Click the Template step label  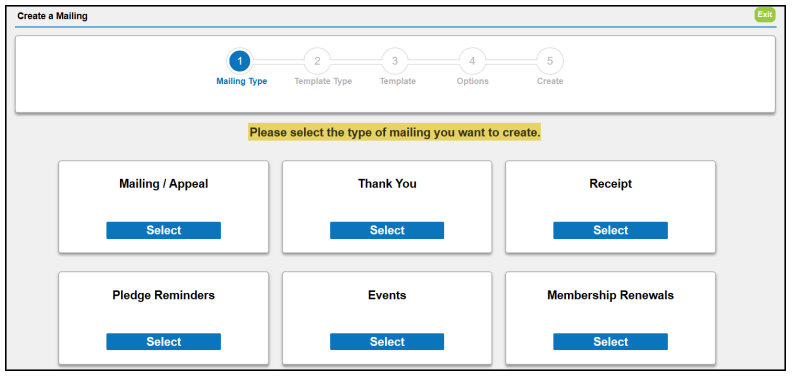(x=398, y=81)
